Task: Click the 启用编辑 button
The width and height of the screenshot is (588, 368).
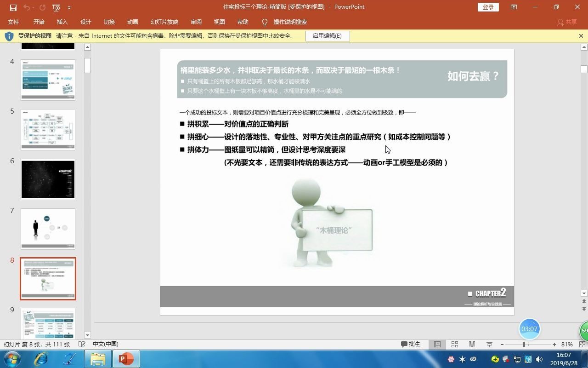Action: 328,36
